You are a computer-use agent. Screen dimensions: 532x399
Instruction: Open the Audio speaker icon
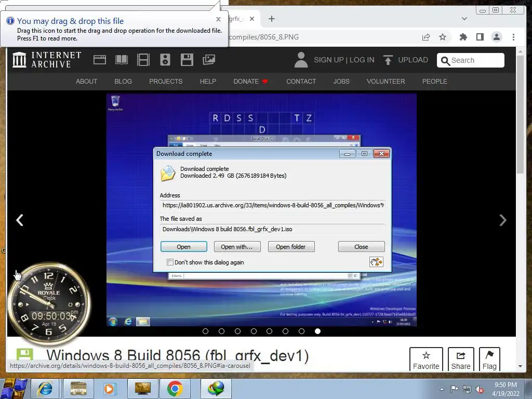tap(165, 60)
